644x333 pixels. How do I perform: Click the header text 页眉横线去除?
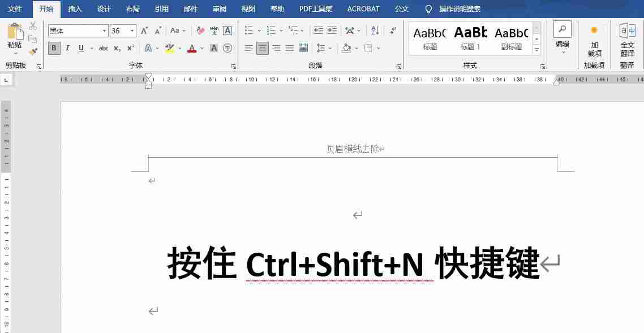(353, 149)
